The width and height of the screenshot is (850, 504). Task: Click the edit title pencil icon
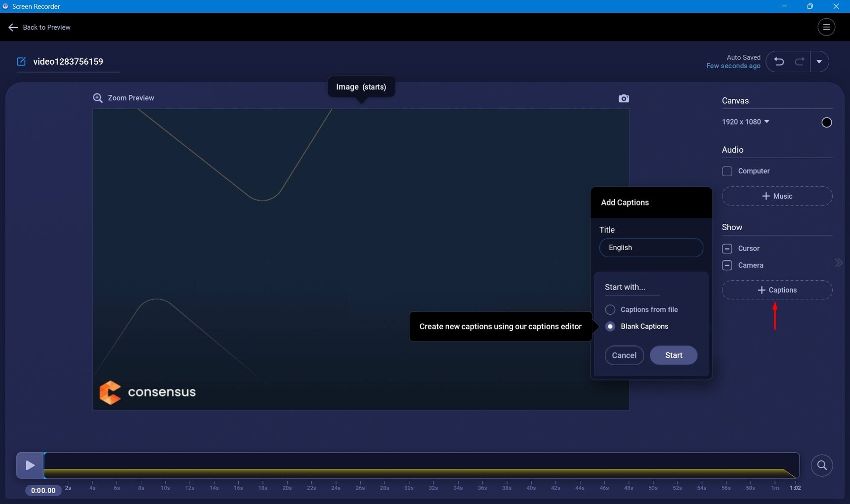tap(21, 62)
